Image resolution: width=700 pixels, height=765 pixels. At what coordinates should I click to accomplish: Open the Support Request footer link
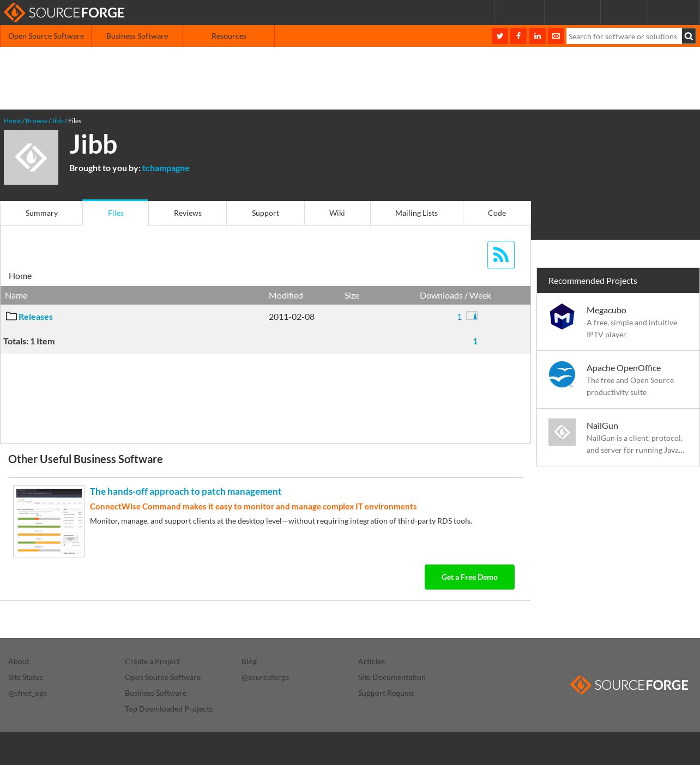click(x=386, y=693)
